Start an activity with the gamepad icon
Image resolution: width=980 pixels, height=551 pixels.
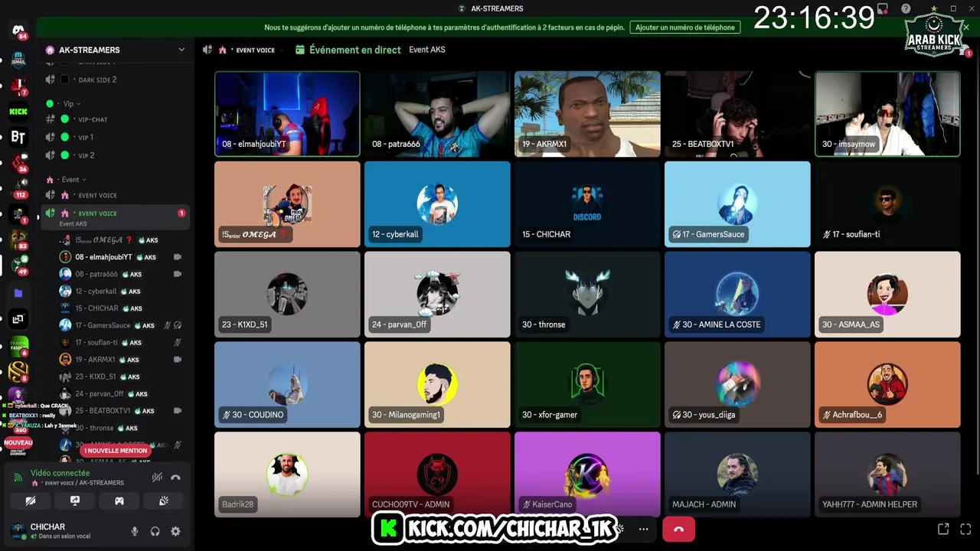[x=119, y=500]
